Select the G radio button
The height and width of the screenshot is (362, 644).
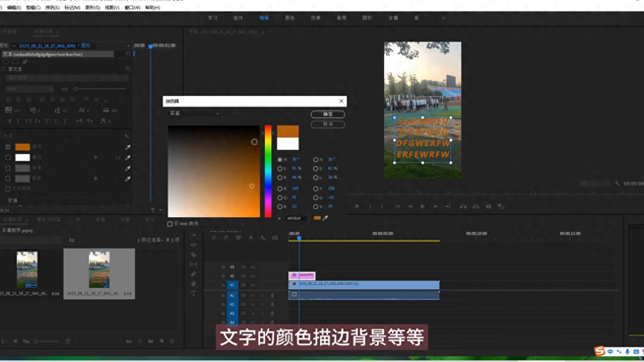pos(280,198)
